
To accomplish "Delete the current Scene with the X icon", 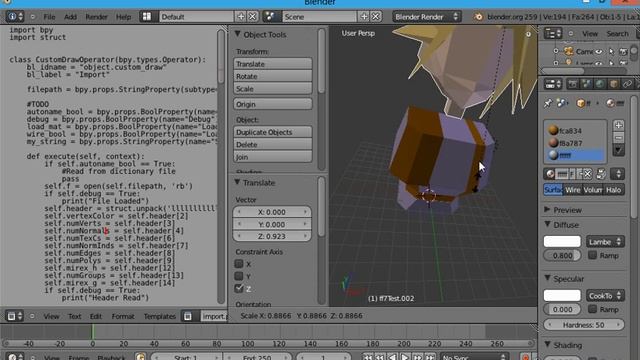I will pyautogui.click(x=376, y=17).
